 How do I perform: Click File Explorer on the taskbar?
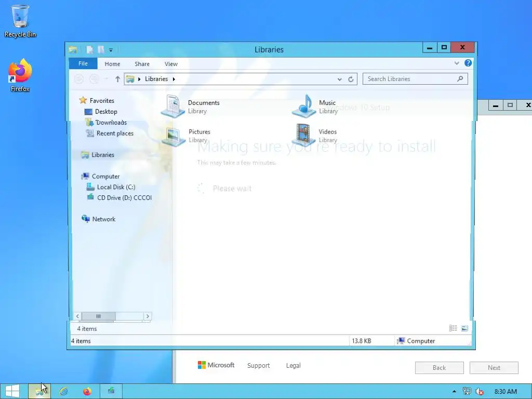pos(39,391)
